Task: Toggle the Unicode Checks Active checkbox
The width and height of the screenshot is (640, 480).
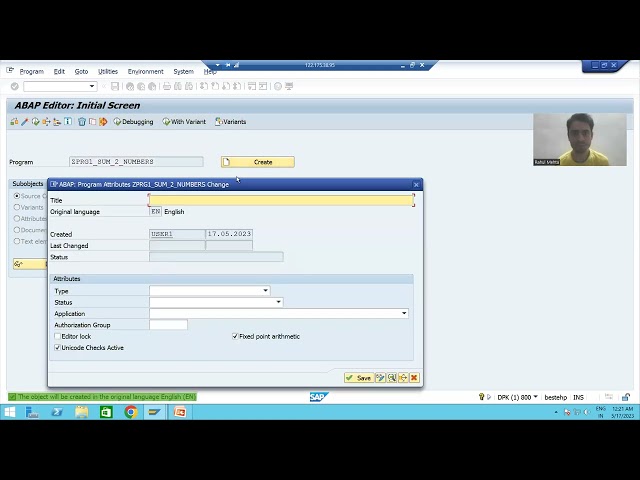Action: click(x=58, y=348)
